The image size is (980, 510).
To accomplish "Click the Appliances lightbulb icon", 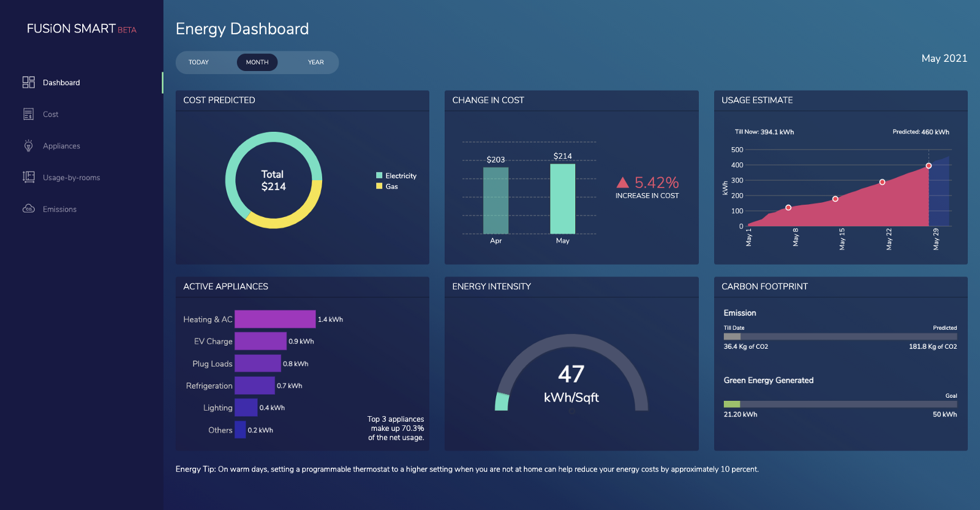I will pos(28,146).
